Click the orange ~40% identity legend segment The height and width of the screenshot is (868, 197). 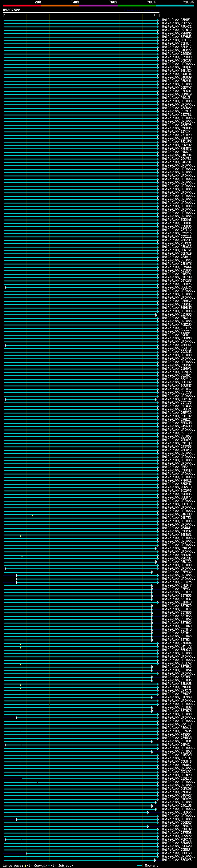60,6
